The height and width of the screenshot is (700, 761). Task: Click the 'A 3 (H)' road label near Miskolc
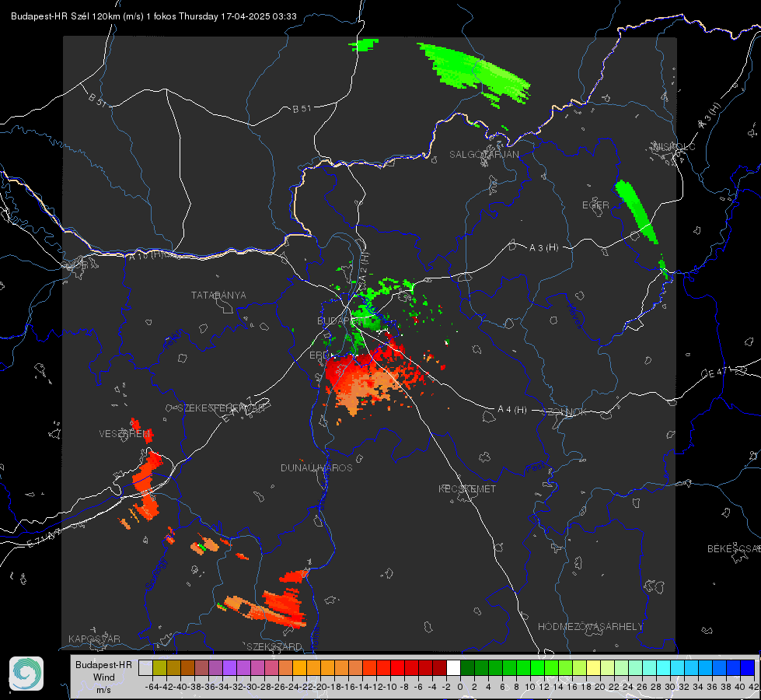710,116
